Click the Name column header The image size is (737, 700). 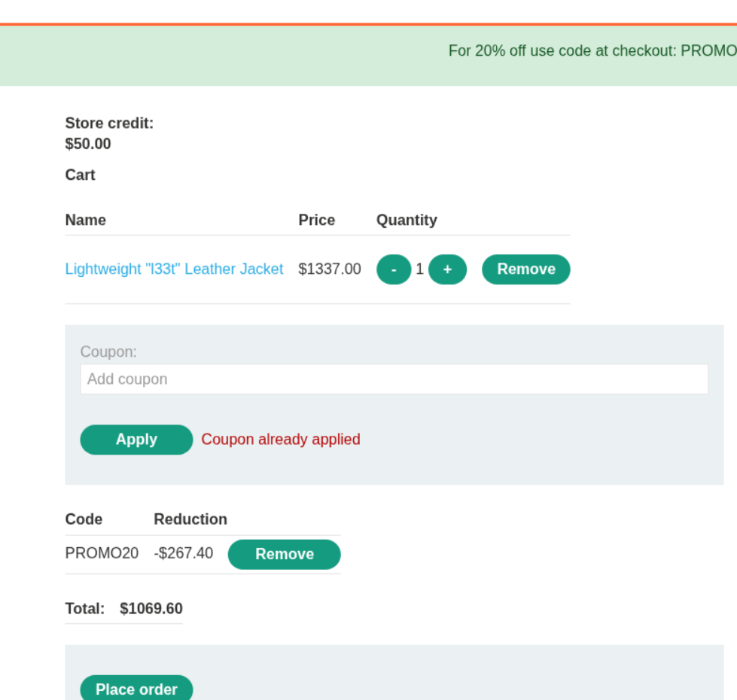tap(86, 221)
